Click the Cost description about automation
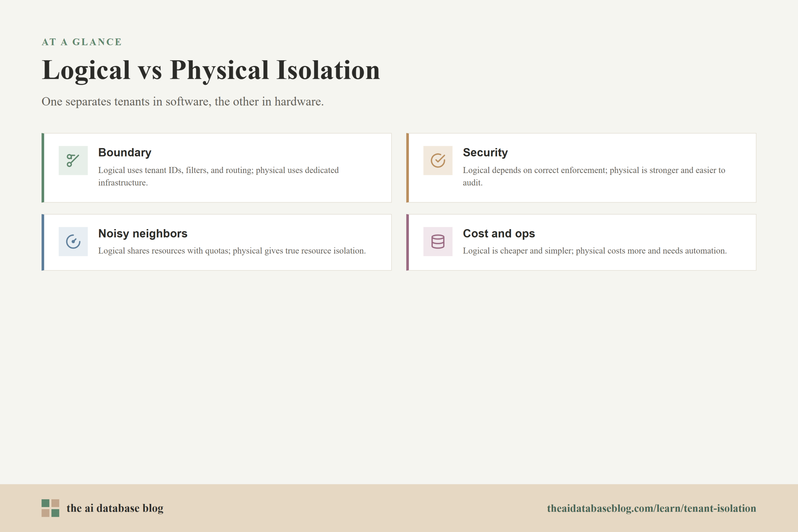 [x=595, y=251]
